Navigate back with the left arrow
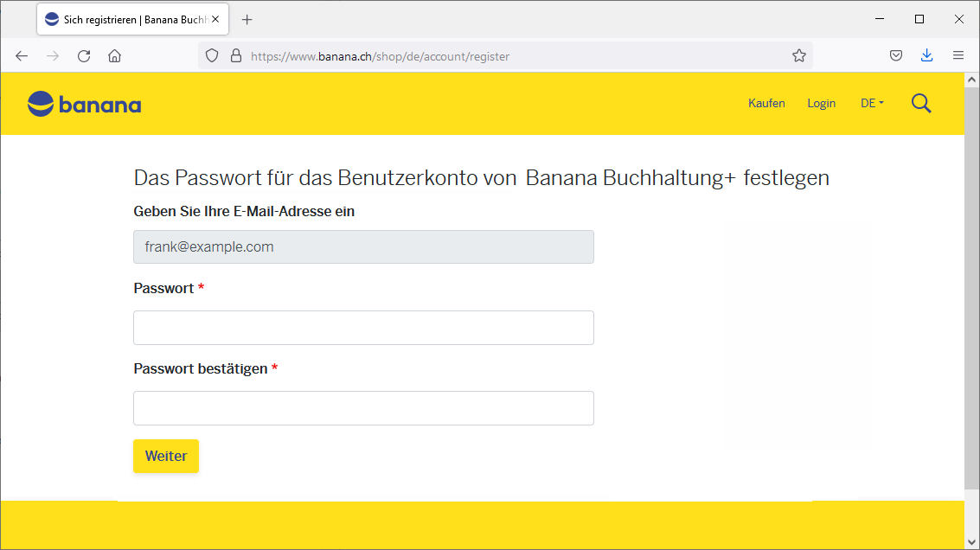Screen dimensions: 980x550 click(21, 54)
